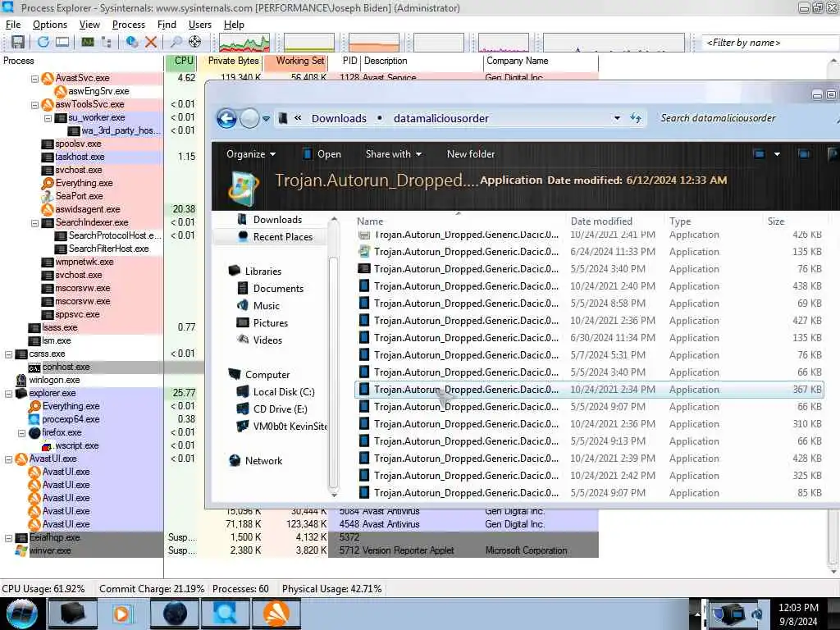The width and height of the screenshot is (840, 630).
Task: Click the Show preview pane icon
Action: 804,154
